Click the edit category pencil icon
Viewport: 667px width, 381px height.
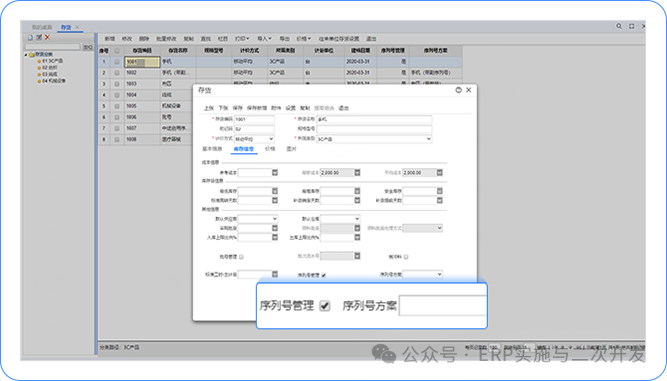[x=39, y=37]
